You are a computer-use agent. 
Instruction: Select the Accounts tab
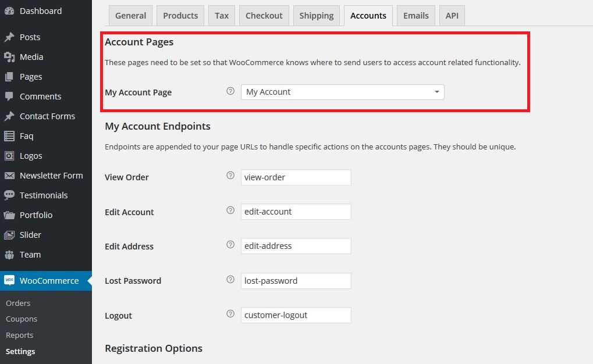[368, 16]
